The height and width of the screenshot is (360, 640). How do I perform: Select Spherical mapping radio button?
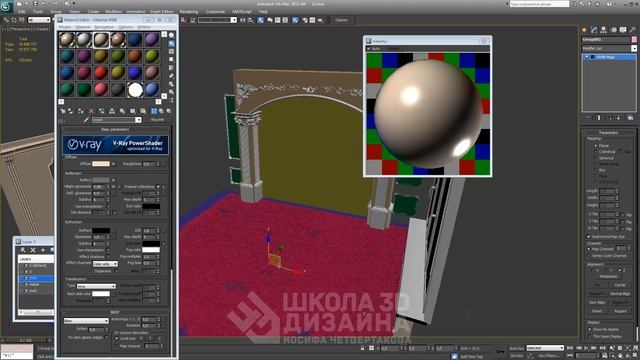click(595, 158)
